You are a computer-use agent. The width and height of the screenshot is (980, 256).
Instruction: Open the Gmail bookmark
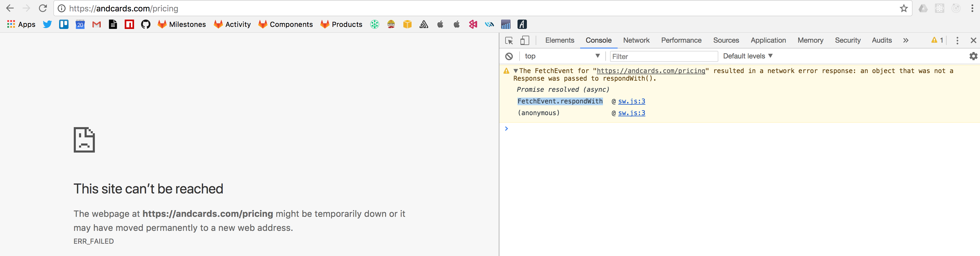coord(97,24)
